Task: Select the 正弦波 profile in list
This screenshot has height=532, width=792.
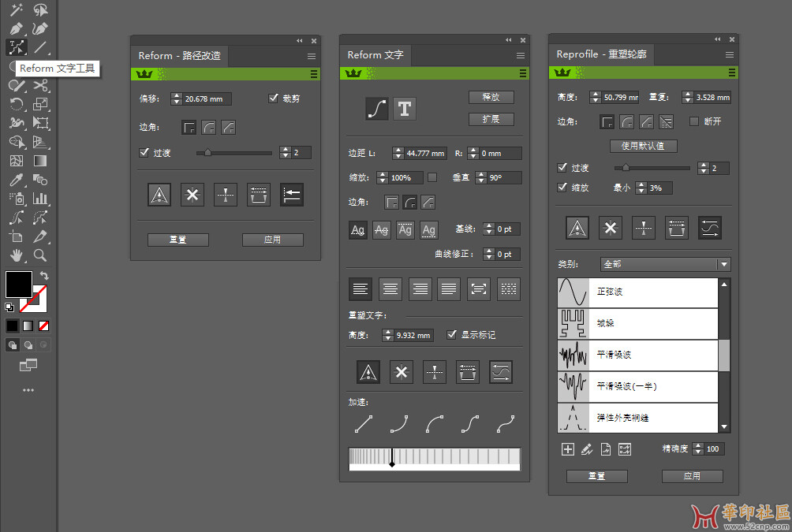Action: click(637, 292)
